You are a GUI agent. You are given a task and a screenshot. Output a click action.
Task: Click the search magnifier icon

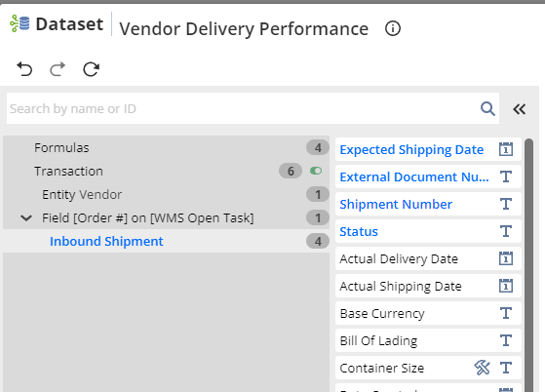[x=487, y=108]
